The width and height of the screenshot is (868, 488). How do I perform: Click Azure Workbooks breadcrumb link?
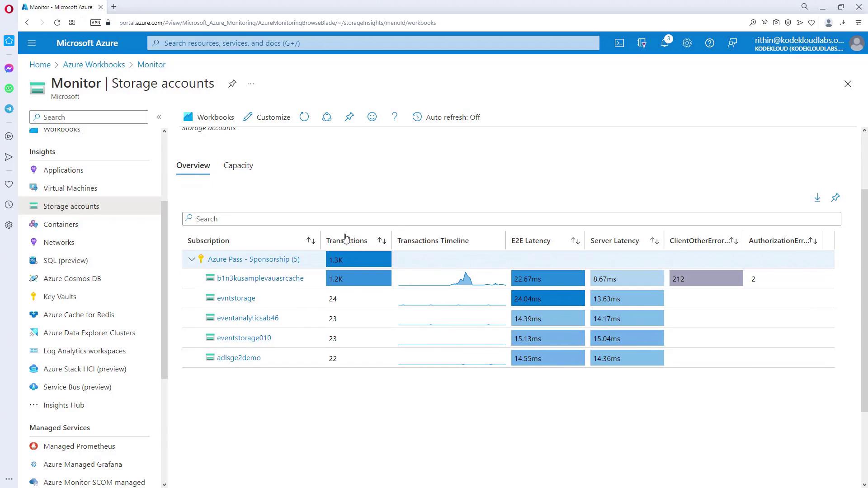tap(94, 65)
